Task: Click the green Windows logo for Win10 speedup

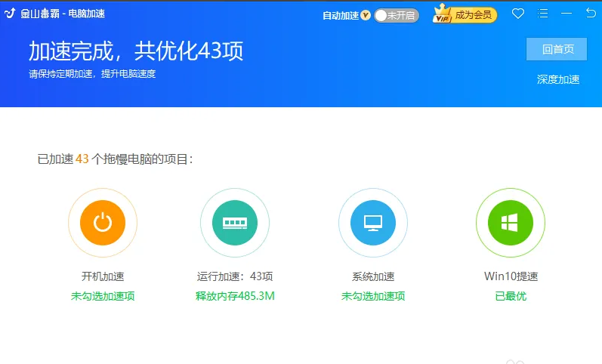Action: 510,223
